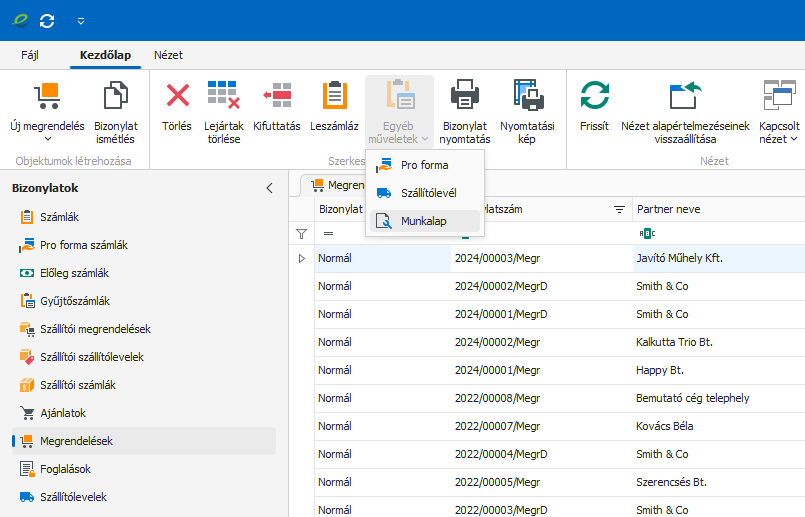Expand the Új megrendelés dropdown

point(47,140)
